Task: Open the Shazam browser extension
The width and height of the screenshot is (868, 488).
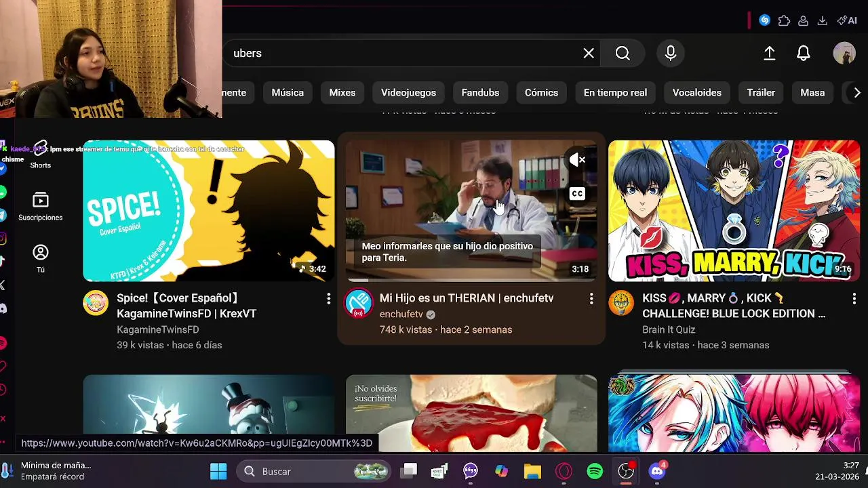Action: pyautogui.click(x=765, y=20)
